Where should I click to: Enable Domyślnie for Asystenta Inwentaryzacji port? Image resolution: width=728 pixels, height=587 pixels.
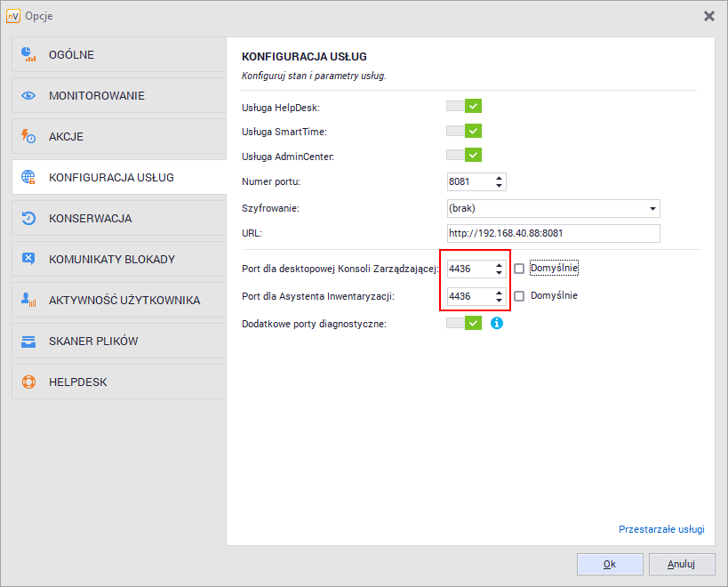[519, 296]
